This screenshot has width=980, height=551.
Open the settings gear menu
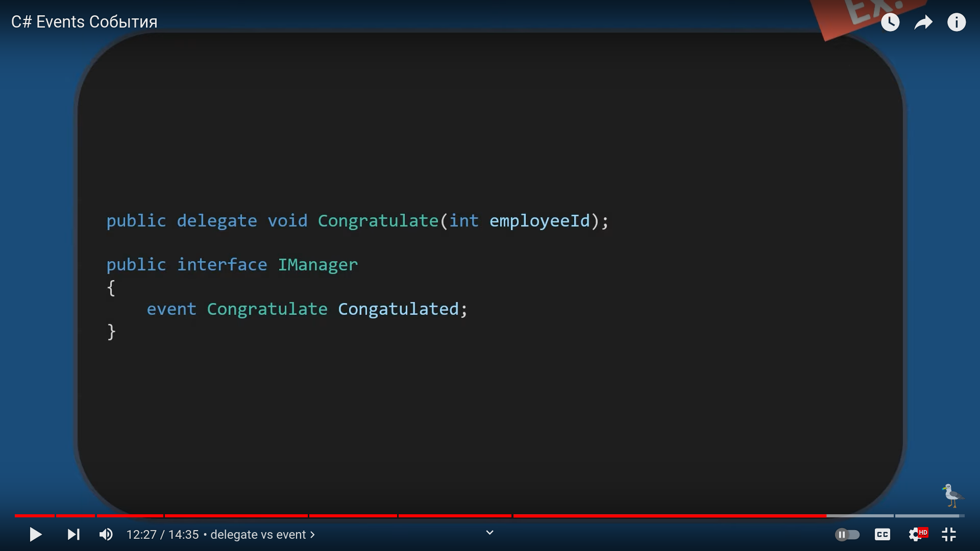tap(916, 534)
